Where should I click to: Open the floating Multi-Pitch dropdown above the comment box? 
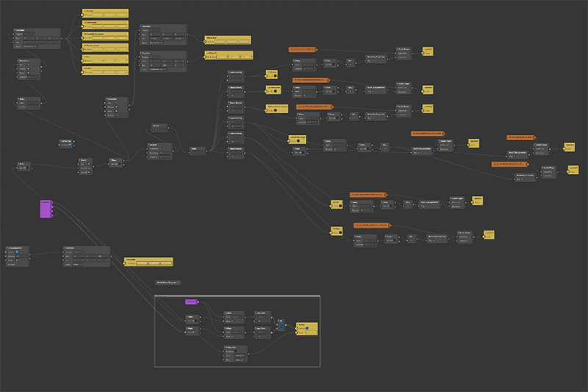[168, 283]
